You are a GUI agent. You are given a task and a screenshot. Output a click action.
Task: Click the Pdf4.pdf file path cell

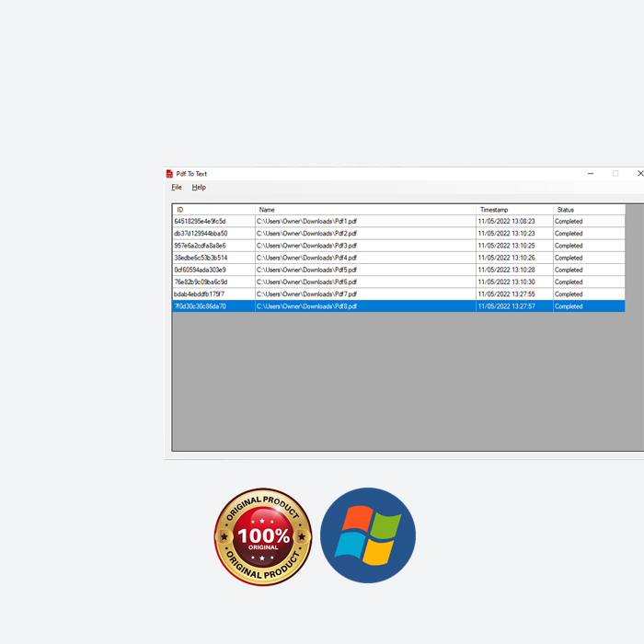point(365,258)
